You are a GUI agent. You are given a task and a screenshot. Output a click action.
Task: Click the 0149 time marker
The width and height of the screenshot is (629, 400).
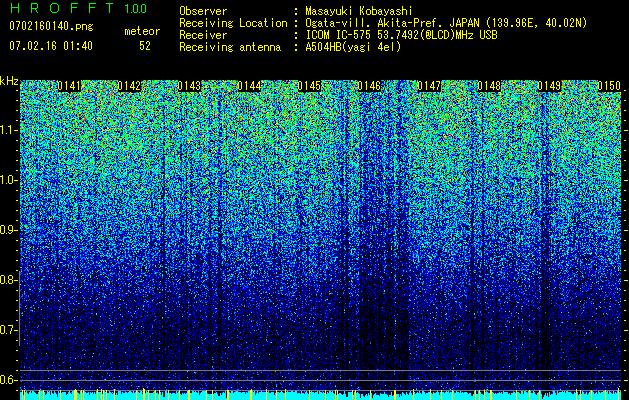[x=549, y=86]
